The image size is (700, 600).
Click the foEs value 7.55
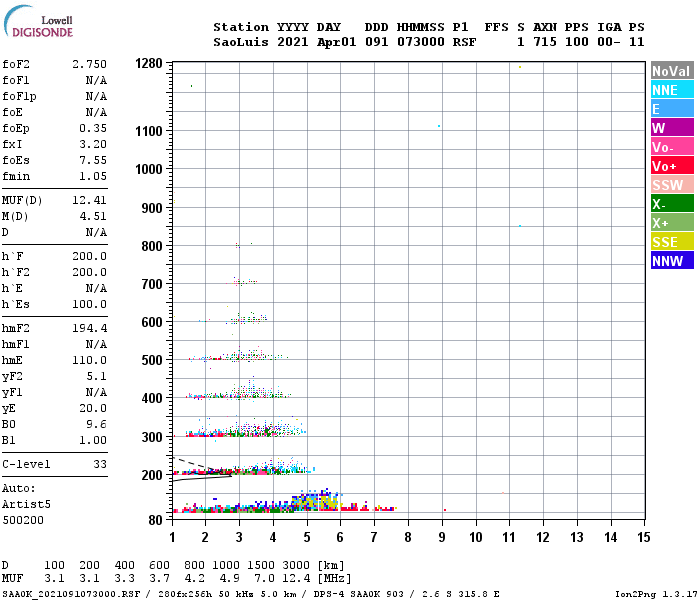point(93,160)
